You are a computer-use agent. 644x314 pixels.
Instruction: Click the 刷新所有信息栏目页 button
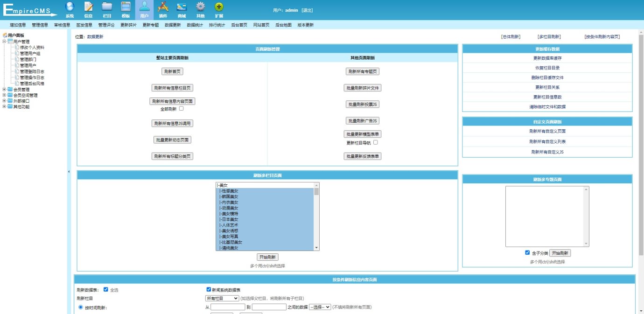point(172,88)
